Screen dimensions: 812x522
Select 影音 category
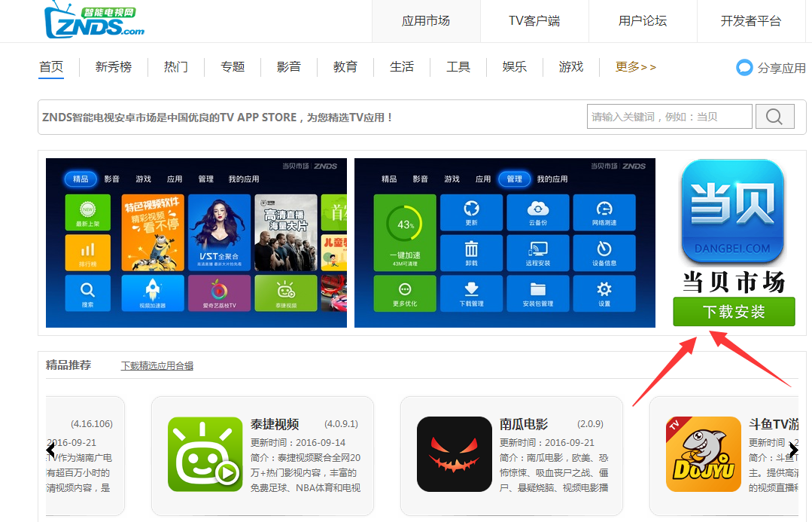289,67
